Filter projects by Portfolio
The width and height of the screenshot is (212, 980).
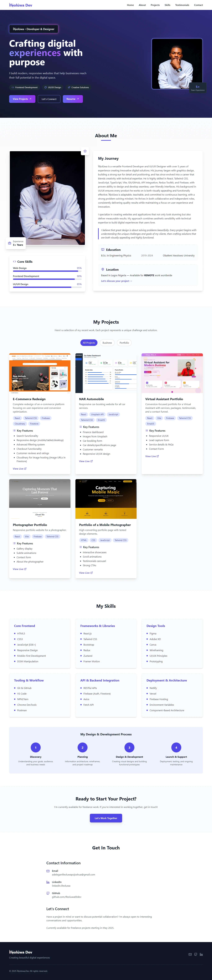(124, 343)
